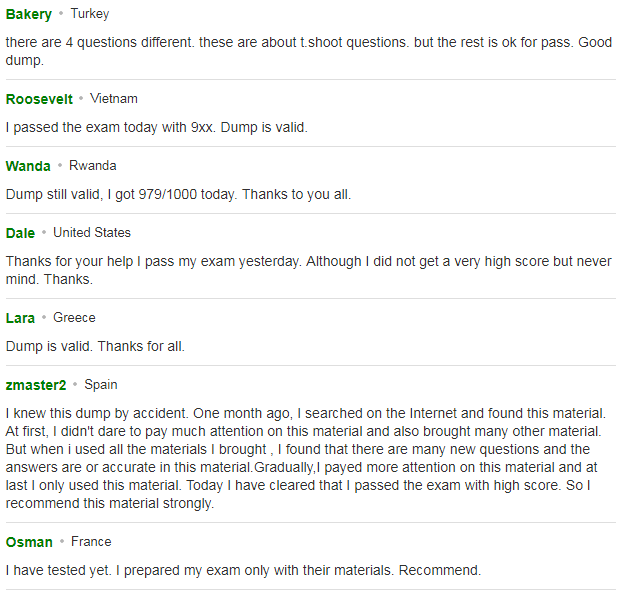621x594 pixels.
Task: Open the Roosevelt username link
Action: tap(39, 99)
